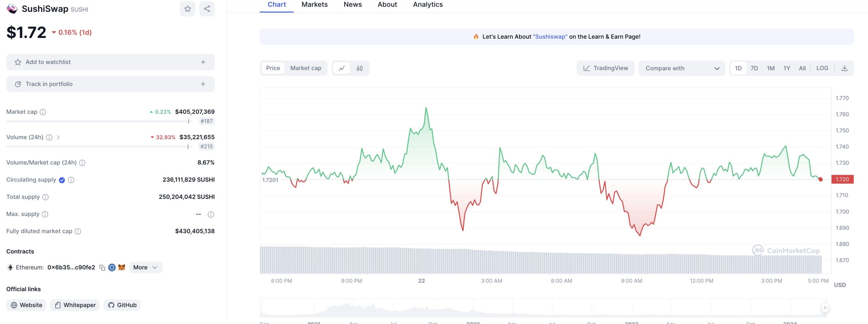This screenshot has width=868, height=324.
Task: Open TradingView chart
Action: [x=606, y=68]
